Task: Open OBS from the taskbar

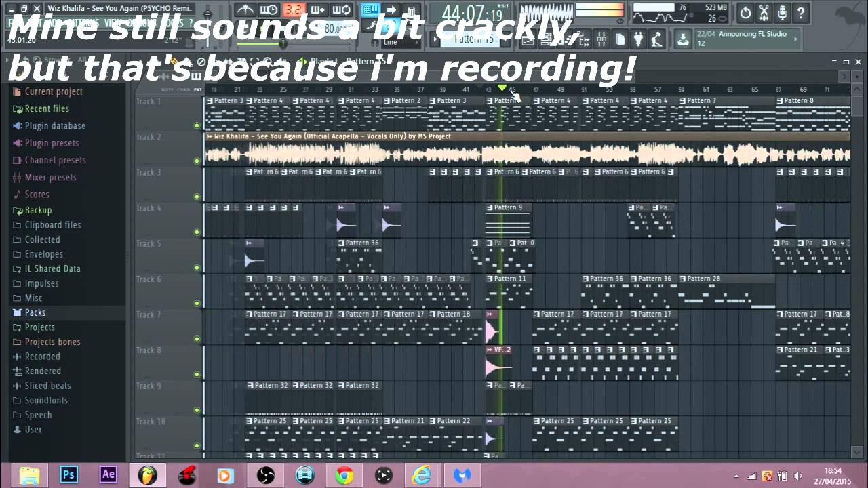Action: [265, 475]
